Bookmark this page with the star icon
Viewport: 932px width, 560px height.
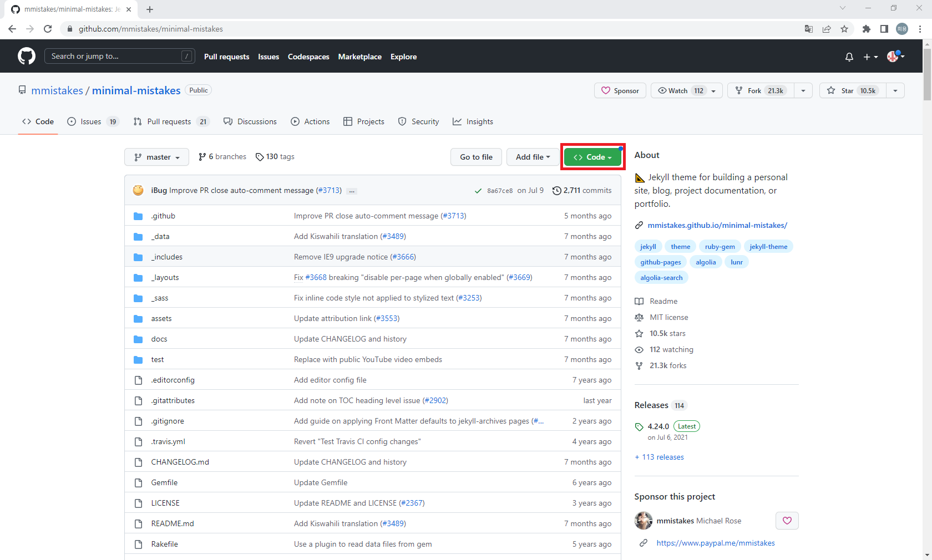(844, 29)
